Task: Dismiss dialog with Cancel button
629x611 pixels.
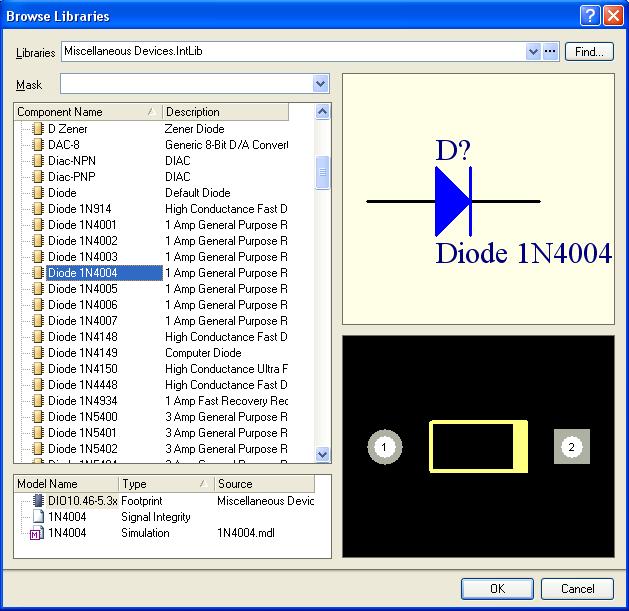Action: coord(577,589)
